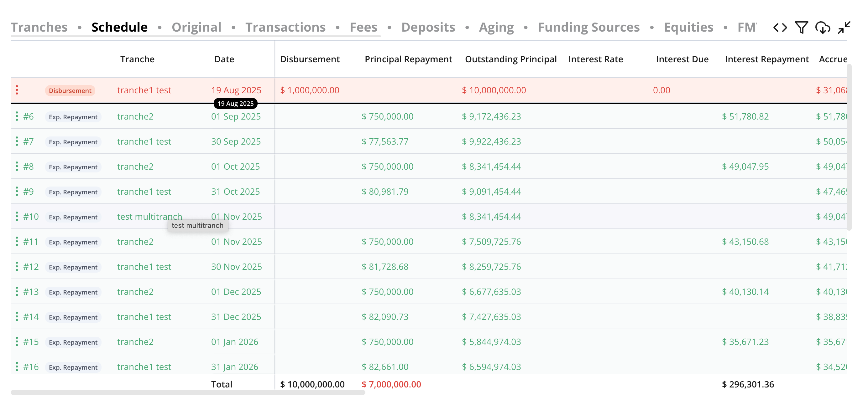Screen dimensions: 868x410
Task: Select the Funding Sources tab
Action: 589,27
